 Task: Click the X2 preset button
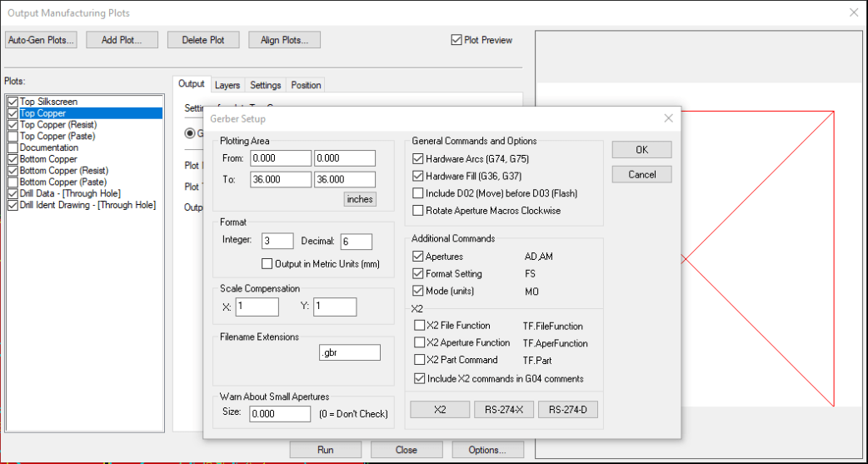coord(440,410)
